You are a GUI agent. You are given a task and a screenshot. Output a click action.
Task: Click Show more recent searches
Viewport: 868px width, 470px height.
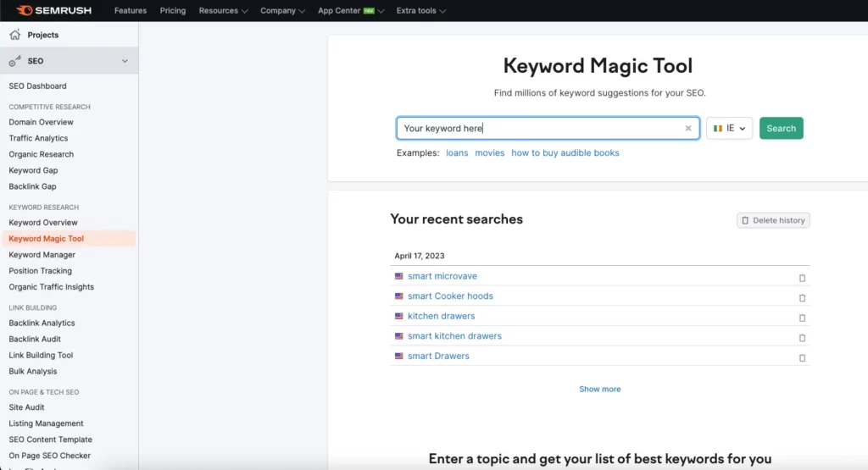[x=600, y=389]
